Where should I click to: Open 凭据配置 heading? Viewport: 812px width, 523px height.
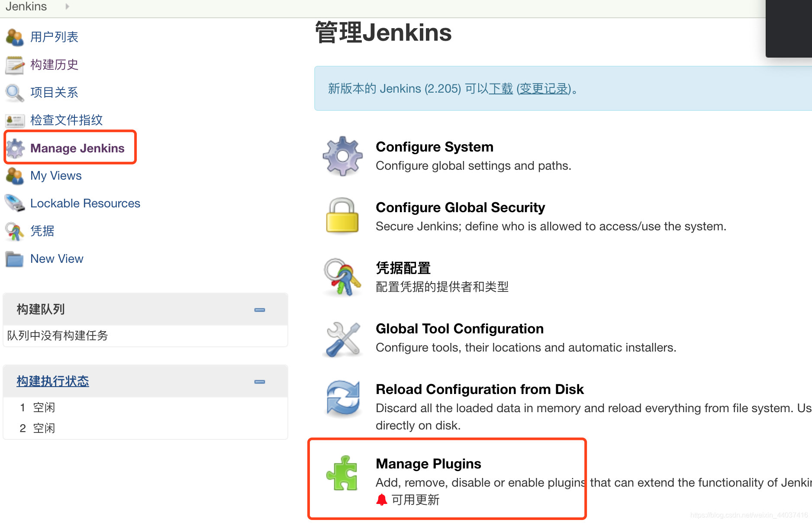[403, 268]
